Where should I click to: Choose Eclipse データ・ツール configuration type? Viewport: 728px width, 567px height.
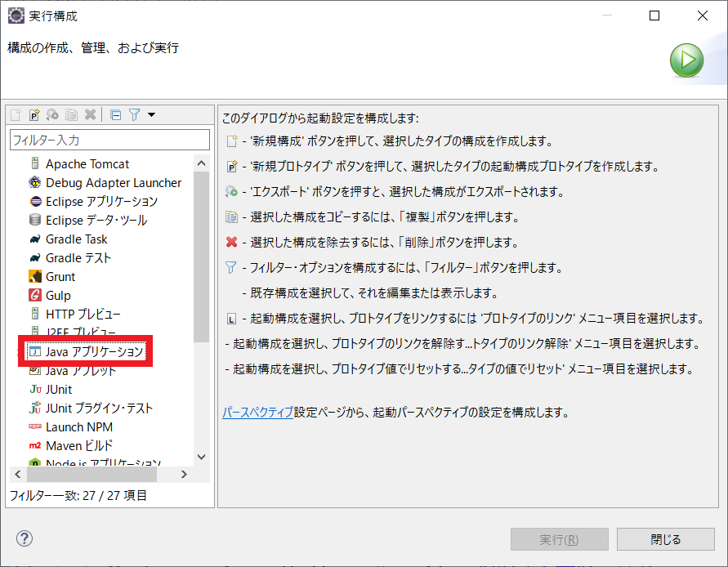point(96,220)
